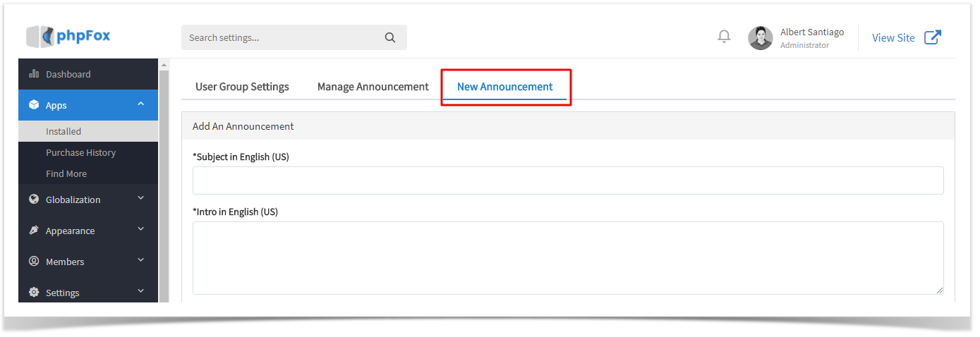
Task: Click the Settings gear icon
Action: tap(34, 293)
